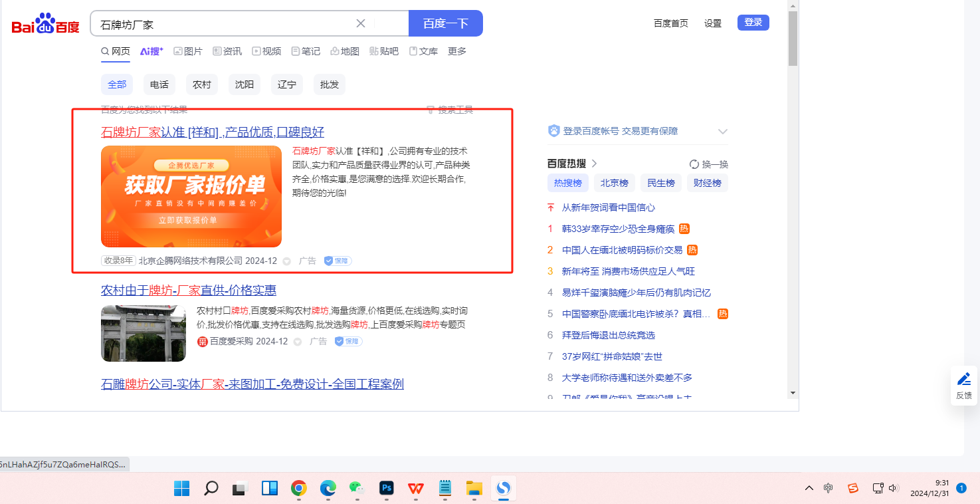Screen dimensions: 980x504
Task: Select the 农村 filter chip
Action: (x=202, y=84)
